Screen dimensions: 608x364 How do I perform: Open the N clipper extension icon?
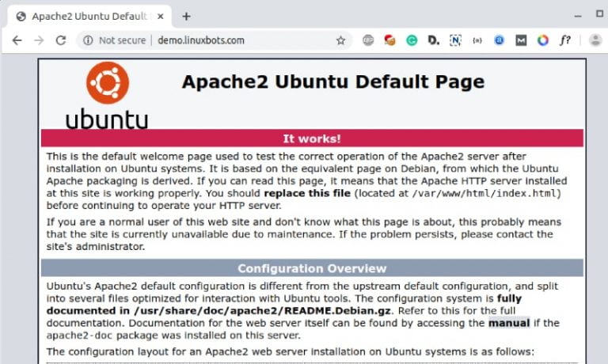[x=455, y=40]
